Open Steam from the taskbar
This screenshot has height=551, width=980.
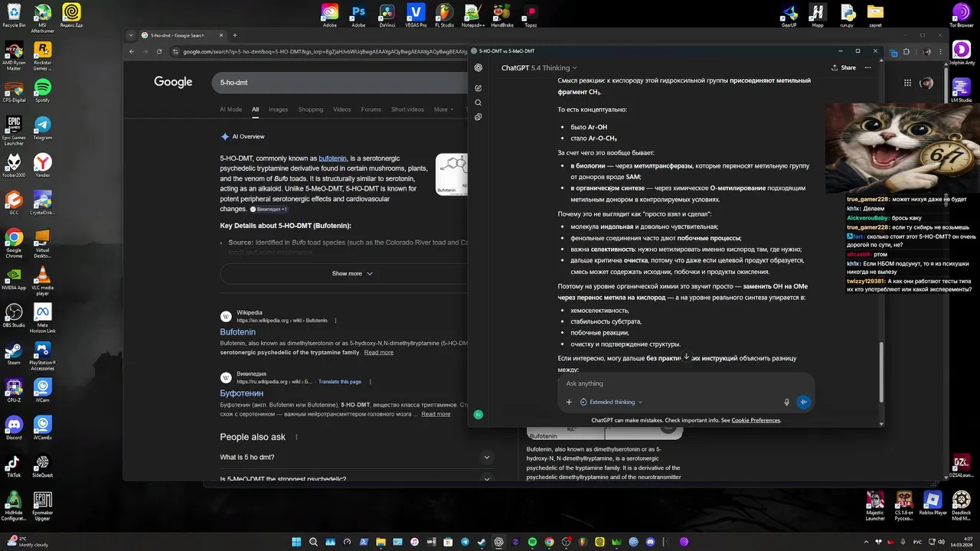482,542
